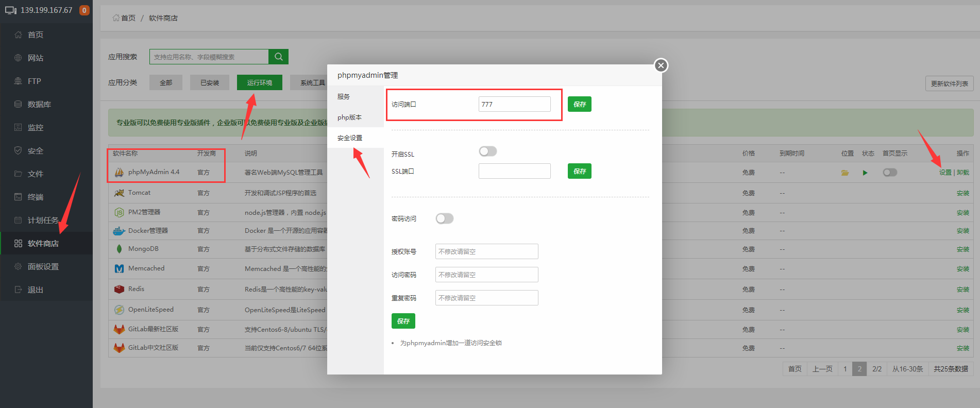Image resolution: width=980 pixels, height=408 pixels.
Task: Go to pagination page 1
Action: [845, 369]
